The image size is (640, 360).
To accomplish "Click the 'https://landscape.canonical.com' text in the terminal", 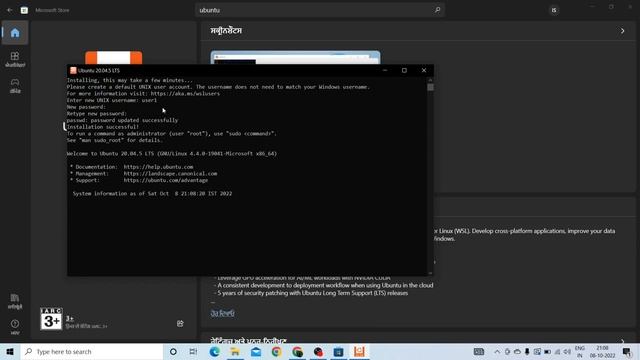I will pyautogui.click(x=170, y=173).
